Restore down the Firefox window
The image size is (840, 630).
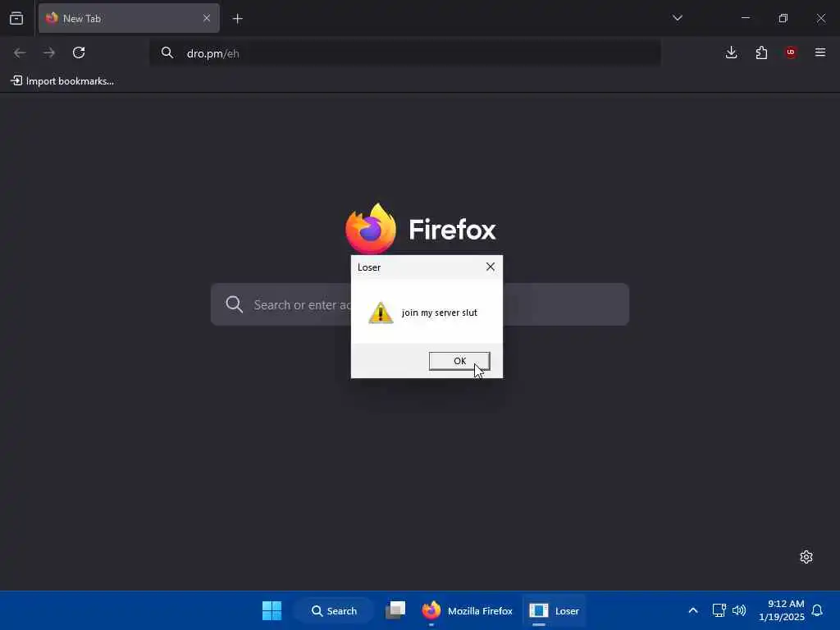[783, 18]
